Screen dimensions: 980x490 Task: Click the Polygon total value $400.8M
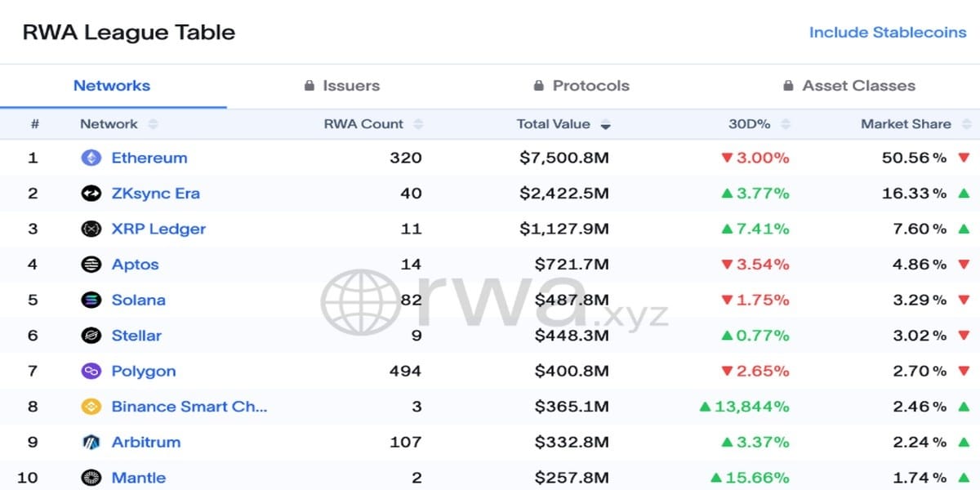572,371
